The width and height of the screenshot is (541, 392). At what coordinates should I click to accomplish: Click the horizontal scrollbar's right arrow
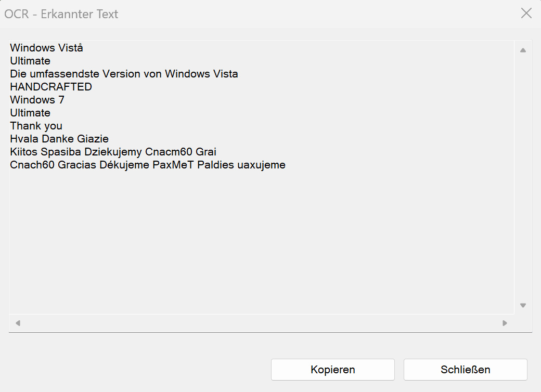point(505,323)
